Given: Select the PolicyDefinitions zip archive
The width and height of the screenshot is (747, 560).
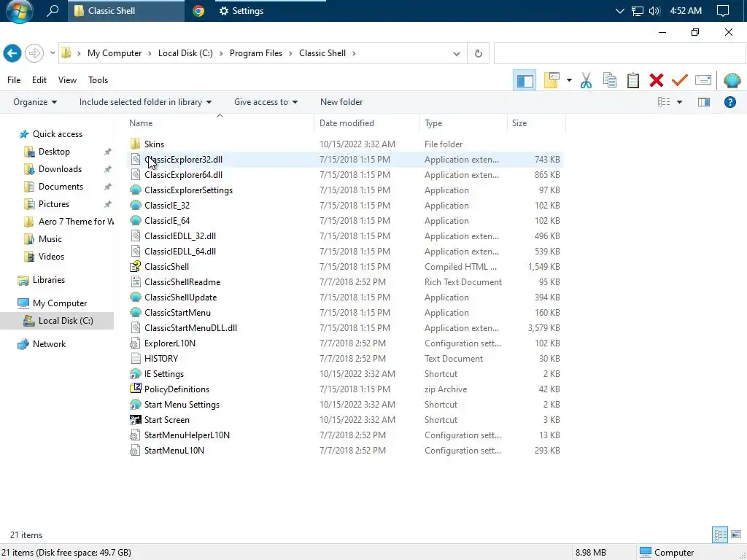Looking at the screenshot, I should tap(177, 389).
